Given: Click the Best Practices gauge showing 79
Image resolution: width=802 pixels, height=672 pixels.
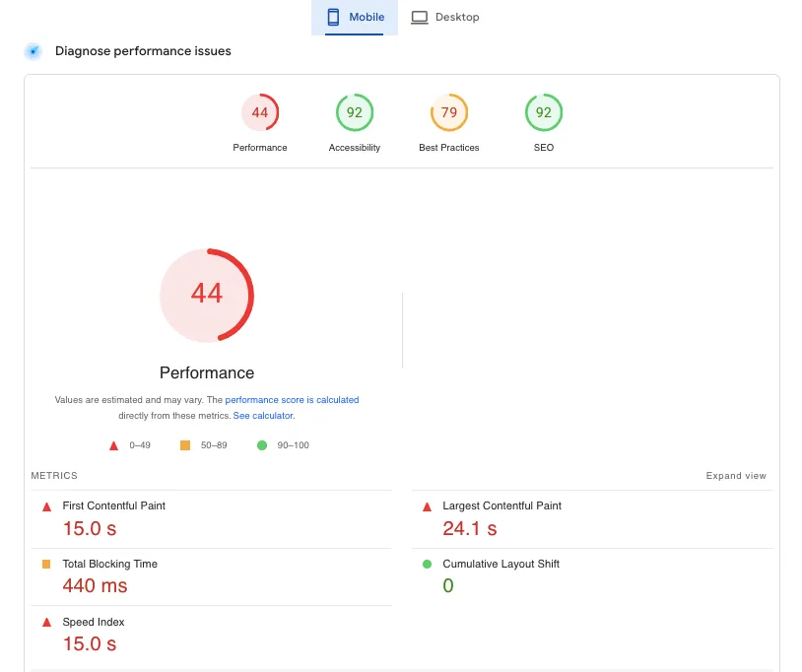Looking at the screenshot, I should (449, 112).
